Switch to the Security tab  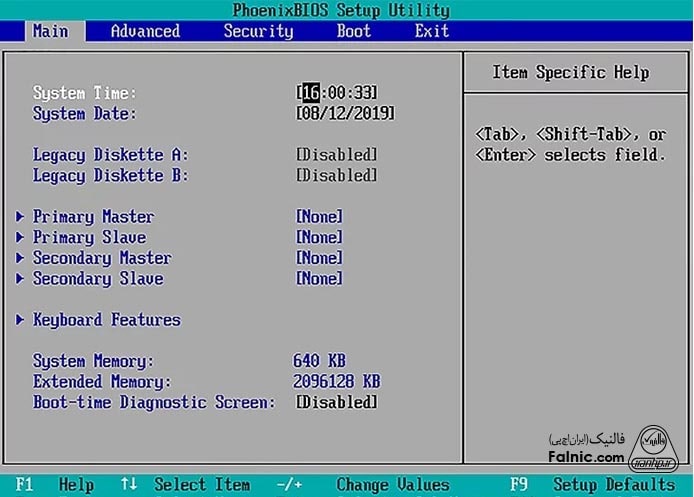(x=258, y=31)
